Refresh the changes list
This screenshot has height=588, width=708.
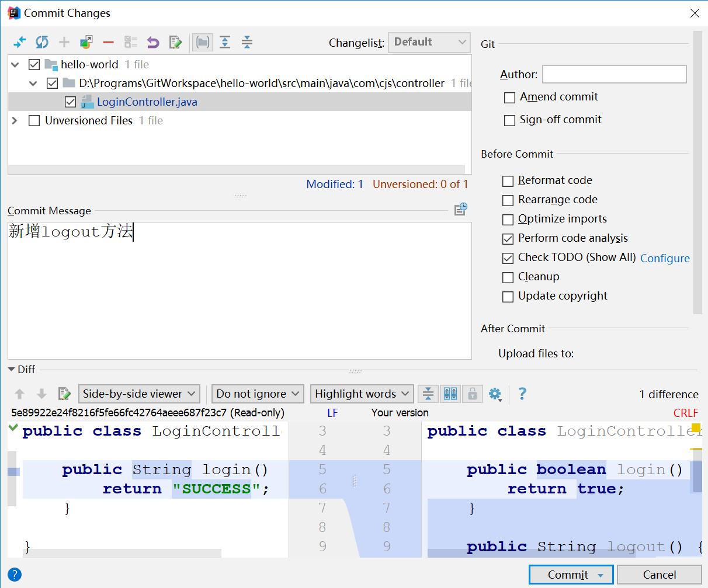42,42
